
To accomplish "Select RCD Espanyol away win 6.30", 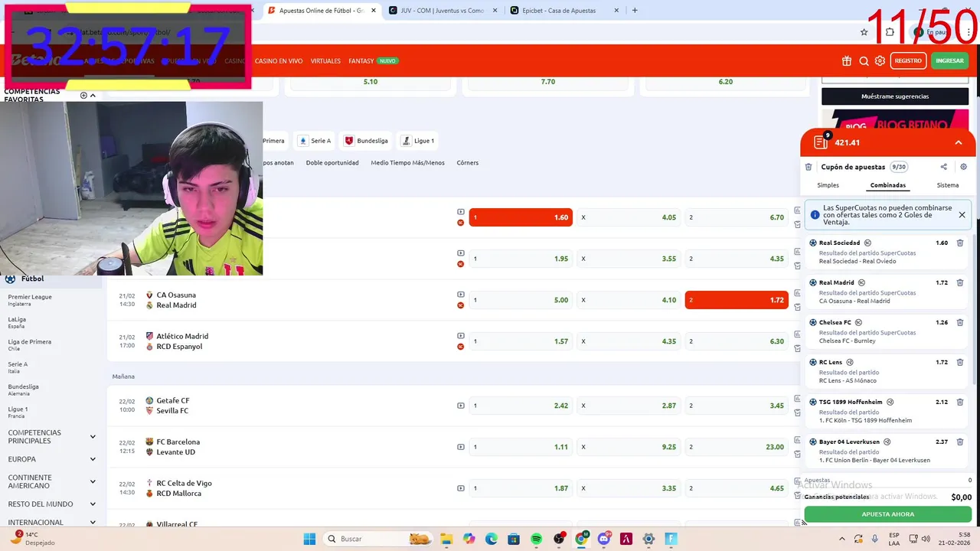I will pos(737,341).
